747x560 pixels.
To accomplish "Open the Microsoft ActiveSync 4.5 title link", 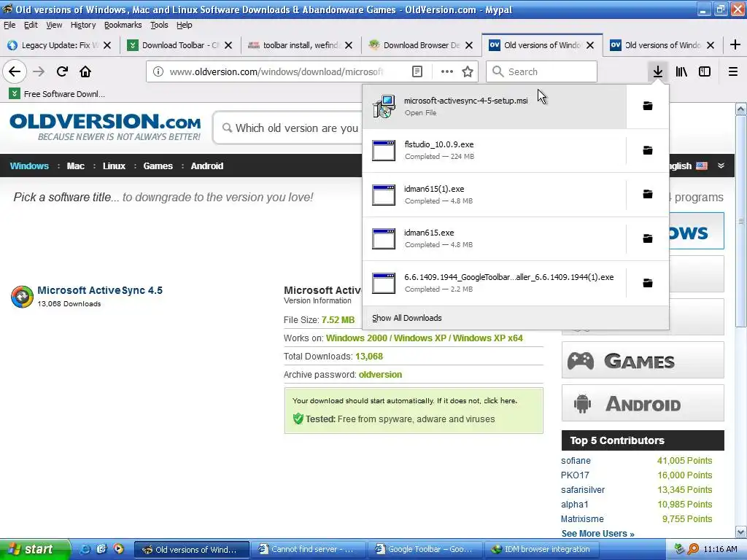I will tap(100, 290).
